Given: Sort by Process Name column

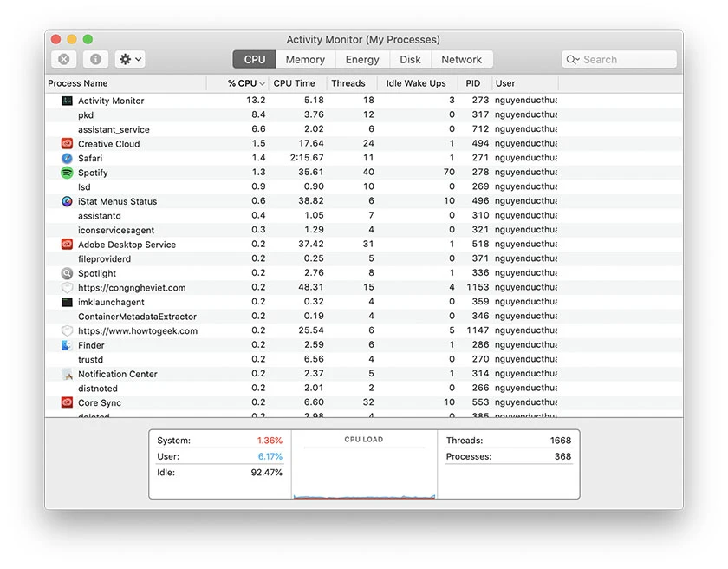Looking at the screenshot, I should point(127,83).
